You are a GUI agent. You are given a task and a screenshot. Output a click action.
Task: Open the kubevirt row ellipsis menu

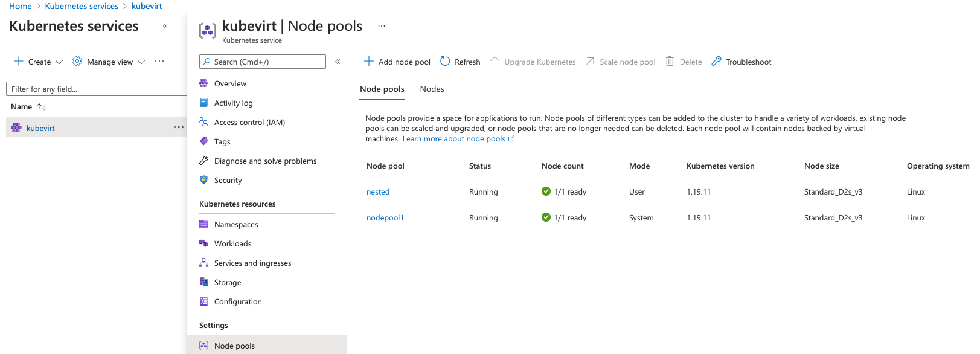click(x=179, y=127)
